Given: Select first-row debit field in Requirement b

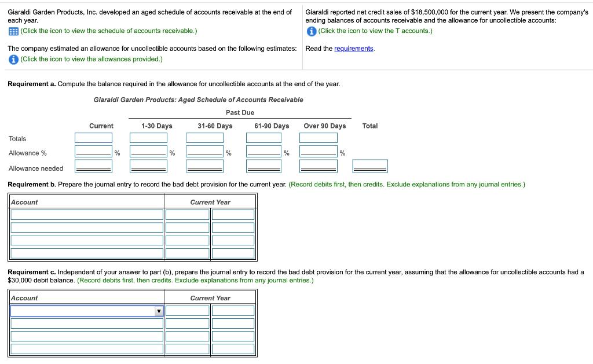Looking at the screenshot, I should pyautogui.click(x=187, y=215).
